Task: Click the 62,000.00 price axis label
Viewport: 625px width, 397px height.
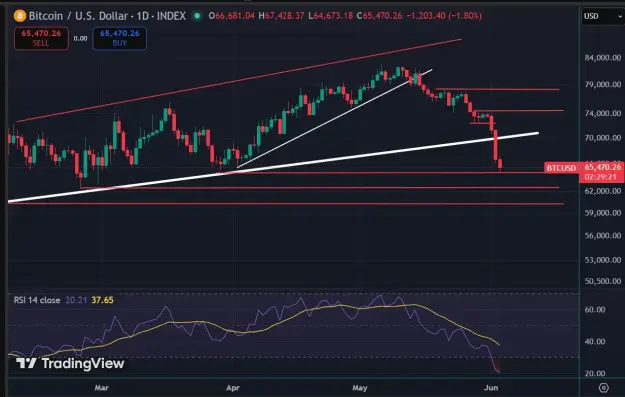Action: coord(603,191)
